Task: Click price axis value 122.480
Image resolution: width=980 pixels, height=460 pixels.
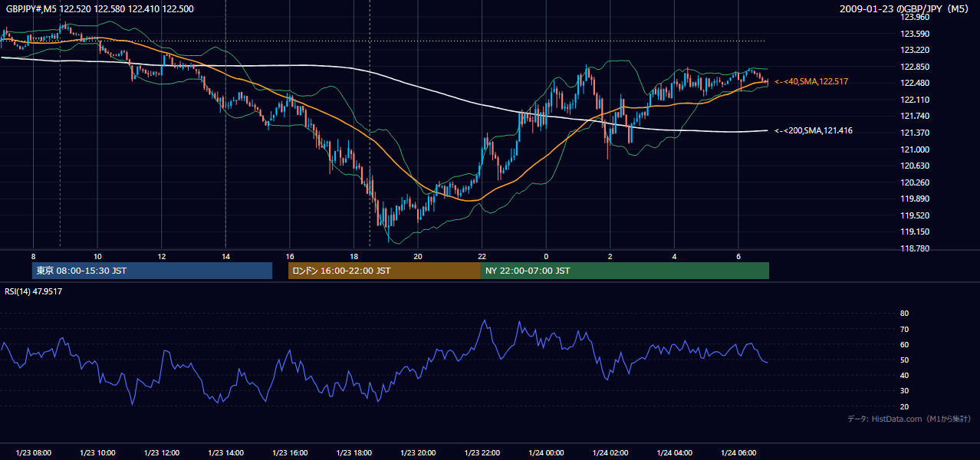Action: tap(914, 83)
